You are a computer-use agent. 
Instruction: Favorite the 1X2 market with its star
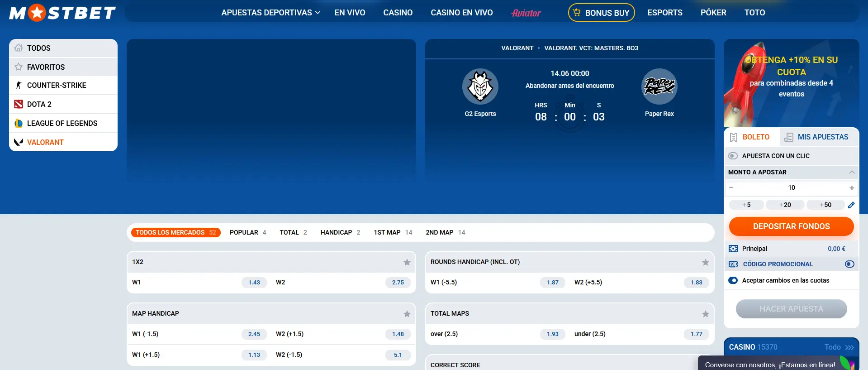[407, 262]
